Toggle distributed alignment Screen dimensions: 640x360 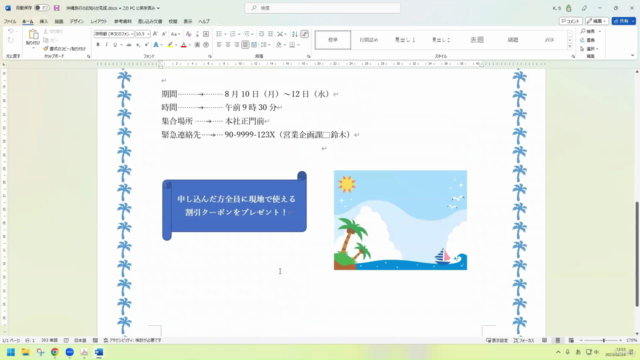click(254, 45)
